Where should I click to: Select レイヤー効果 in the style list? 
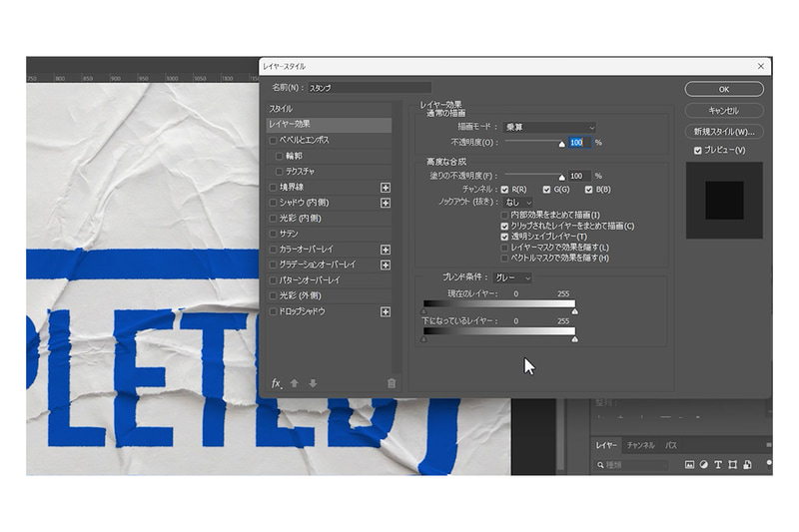[x=329, y=124]
